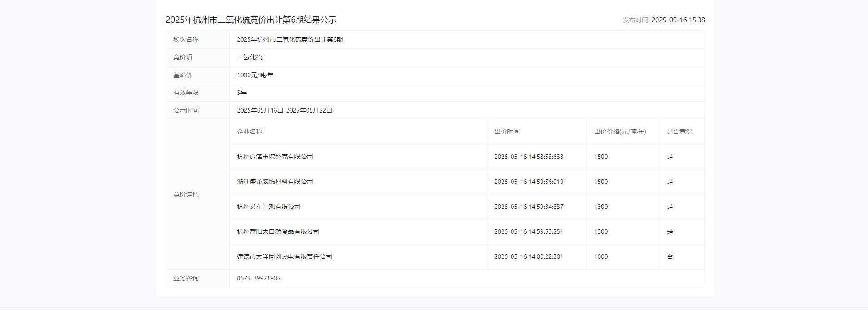
Task: Click 是 result in 杭州叉车门架 row
Action: click(x=670, y=207)
